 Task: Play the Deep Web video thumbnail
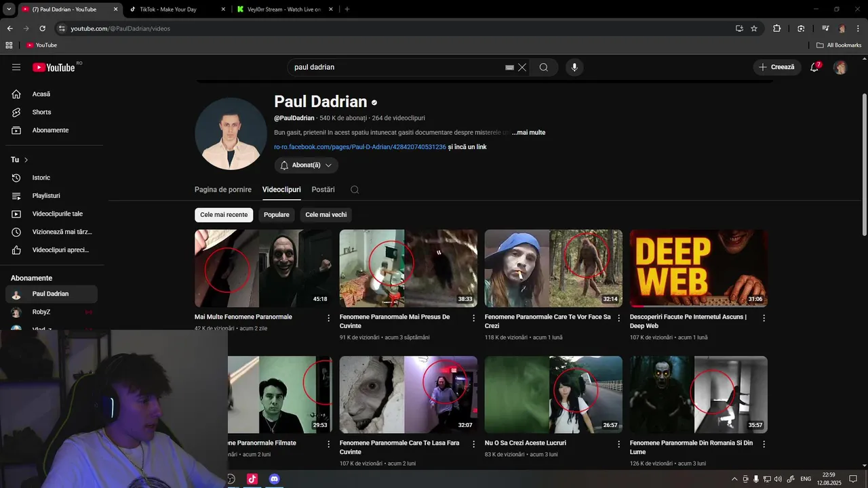(x=698, y=268)
